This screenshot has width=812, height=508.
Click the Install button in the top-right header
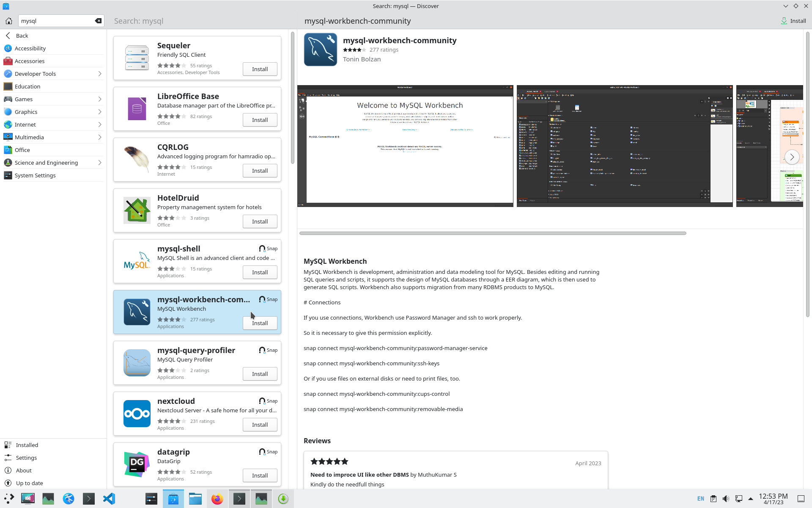point(793,21)
